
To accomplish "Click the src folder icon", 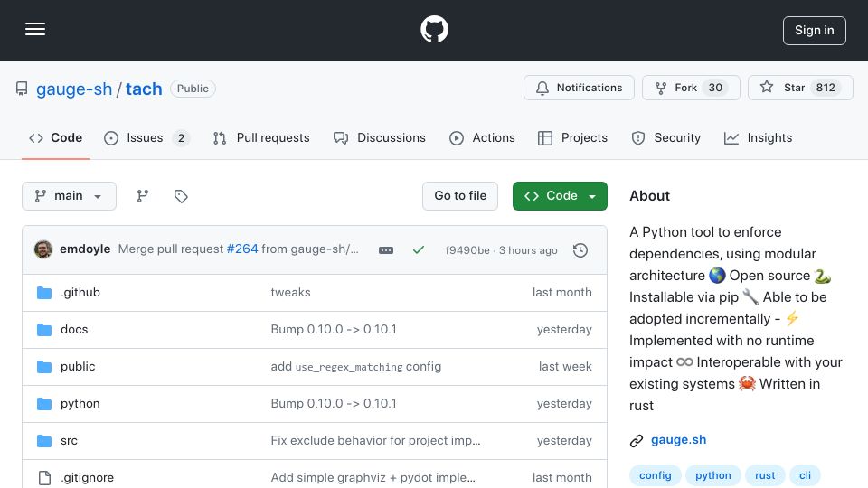I will [44, 440].
